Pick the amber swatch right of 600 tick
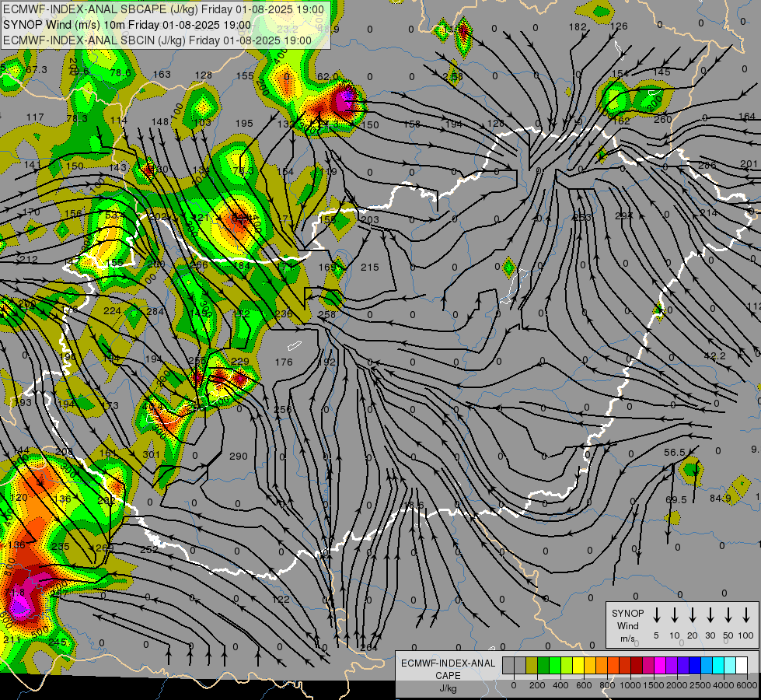Screen dimensions: 761x700 point(590,665)
